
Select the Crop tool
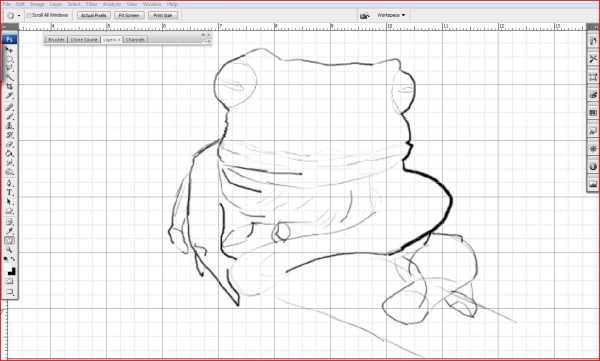(x=9, y=87)
